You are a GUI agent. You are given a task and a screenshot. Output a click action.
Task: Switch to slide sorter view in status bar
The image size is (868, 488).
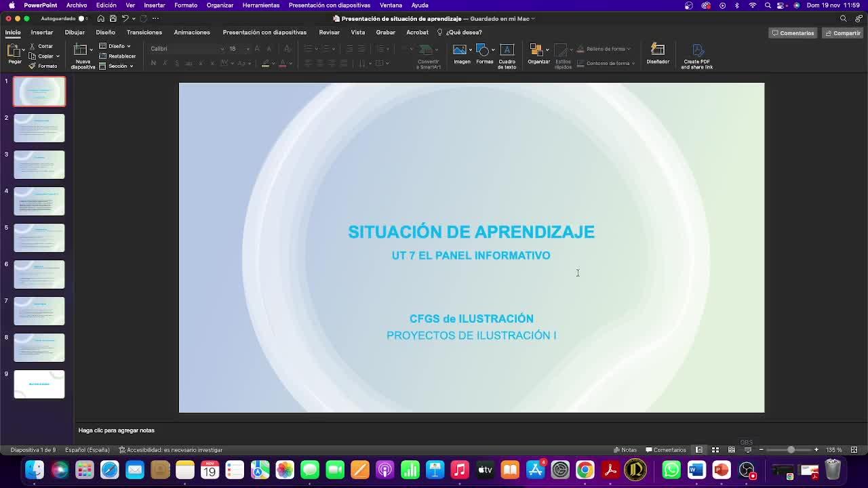[715, 450]
